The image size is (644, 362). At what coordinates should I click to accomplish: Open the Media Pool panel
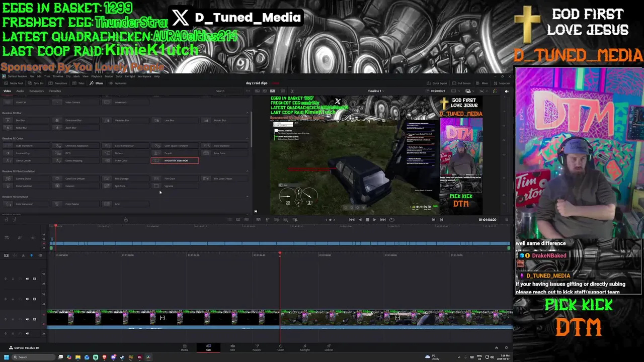click(14, 83)
